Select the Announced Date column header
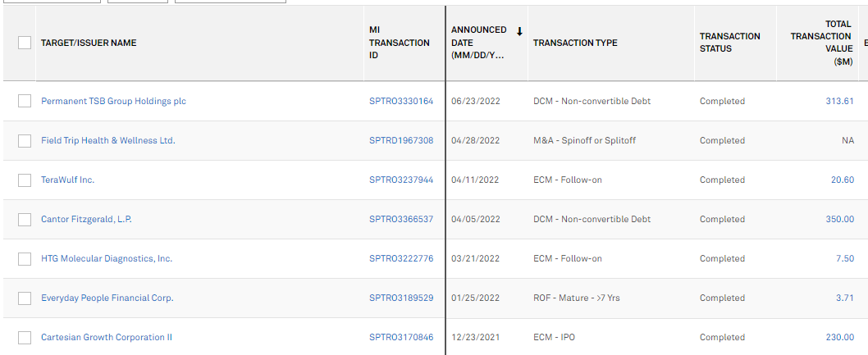The width and height of the screenshot is (868, 355). pyautogui.click(x=479, y=43)
